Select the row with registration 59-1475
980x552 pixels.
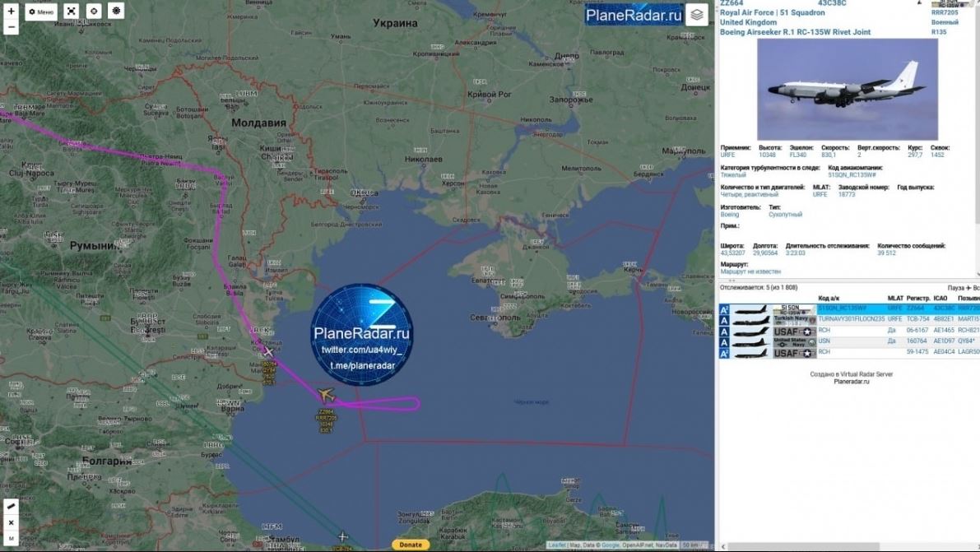coord(849,353)
